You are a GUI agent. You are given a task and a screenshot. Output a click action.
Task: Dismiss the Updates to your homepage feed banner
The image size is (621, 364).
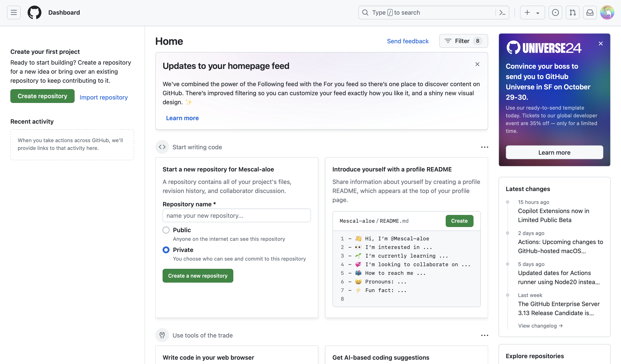(x=477, y=64)
